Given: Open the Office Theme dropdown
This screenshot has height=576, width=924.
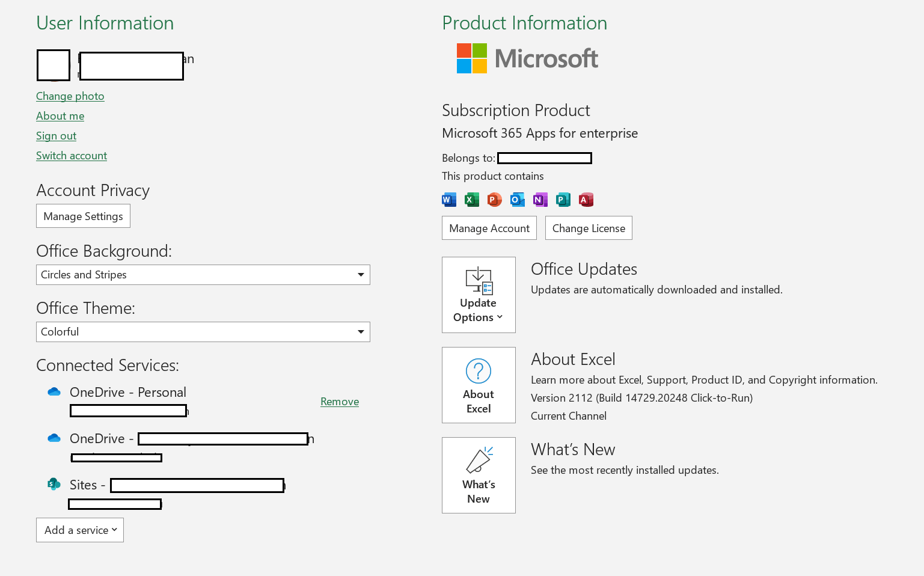Looking at the screenshot, I should point(203,332).
